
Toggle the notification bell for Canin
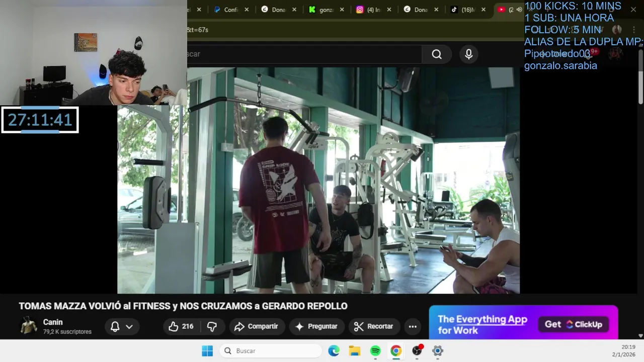[x=115, y=326]
